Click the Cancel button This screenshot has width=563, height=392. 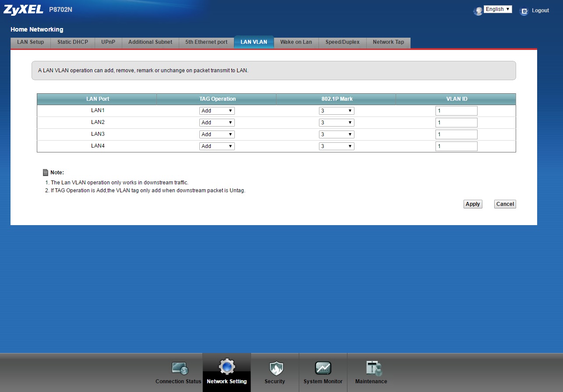click(x=505, y=204)
